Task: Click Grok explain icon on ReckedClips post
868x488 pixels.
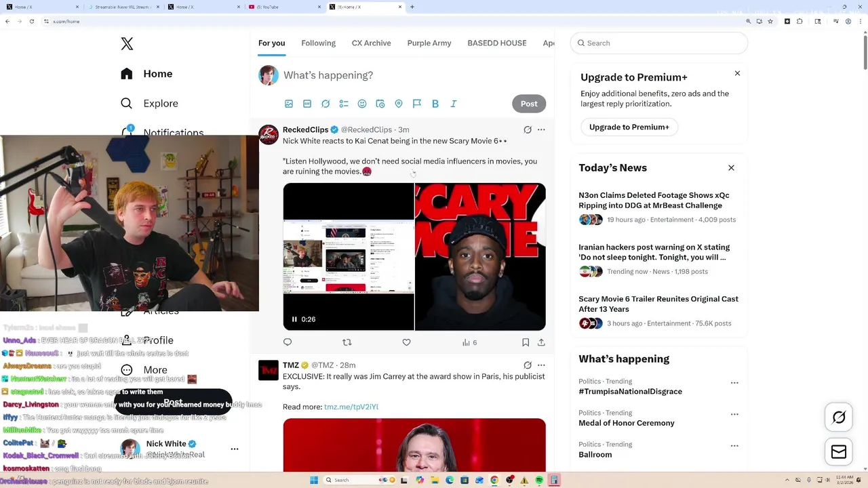Action: (528, 129)
